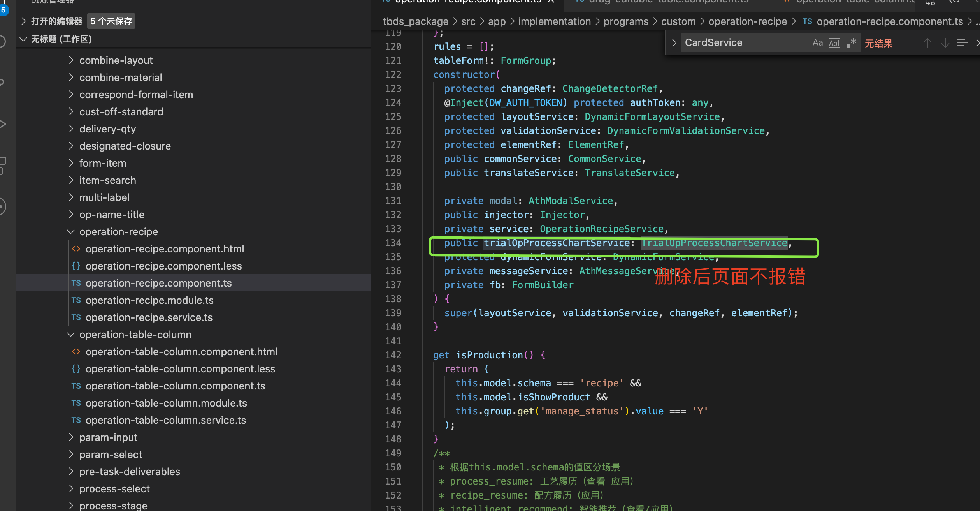The image size is (980, 511).
Task: Click the TrialOpProcessChartService type name
Action: coord(714,243)
